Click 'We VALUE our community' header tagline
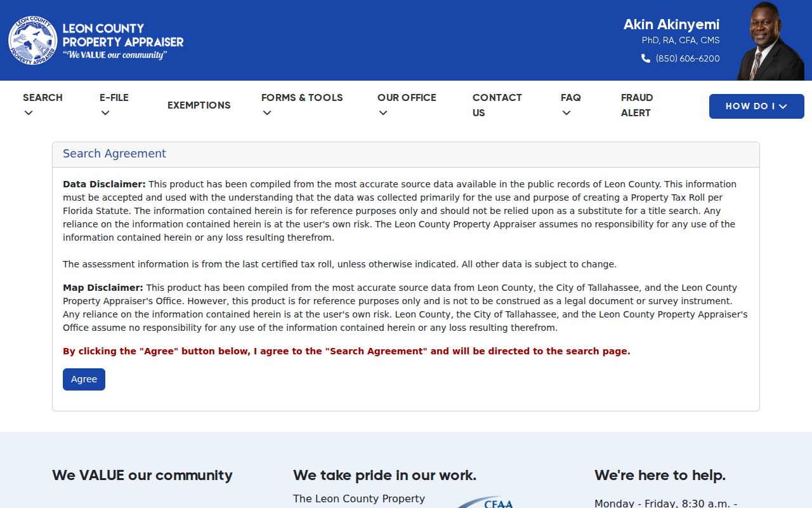This screenshot has height=508, width=812. click(115, 55)
